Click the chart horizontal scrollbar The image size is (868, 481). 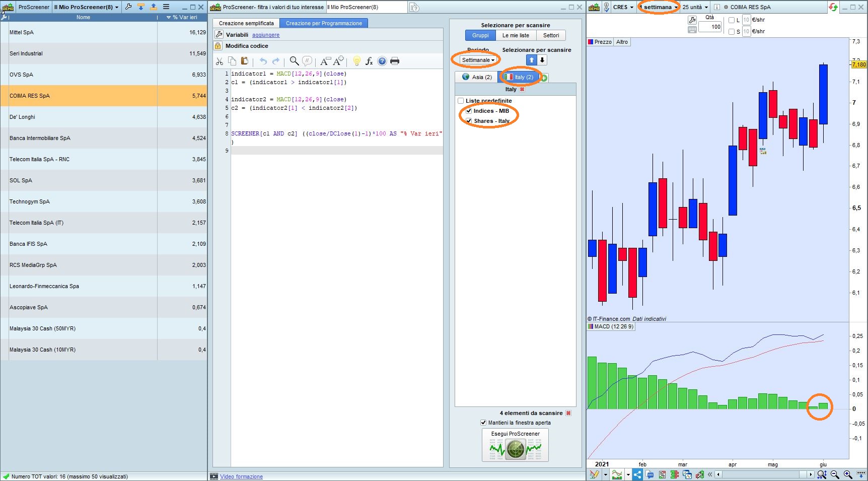click(x=765, y=474)
